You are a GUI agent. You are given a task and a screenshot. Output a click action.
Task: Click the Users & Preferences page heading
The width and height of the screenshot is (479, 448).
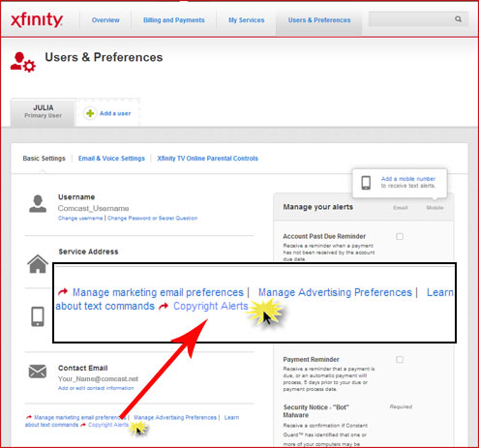[104, 57]
